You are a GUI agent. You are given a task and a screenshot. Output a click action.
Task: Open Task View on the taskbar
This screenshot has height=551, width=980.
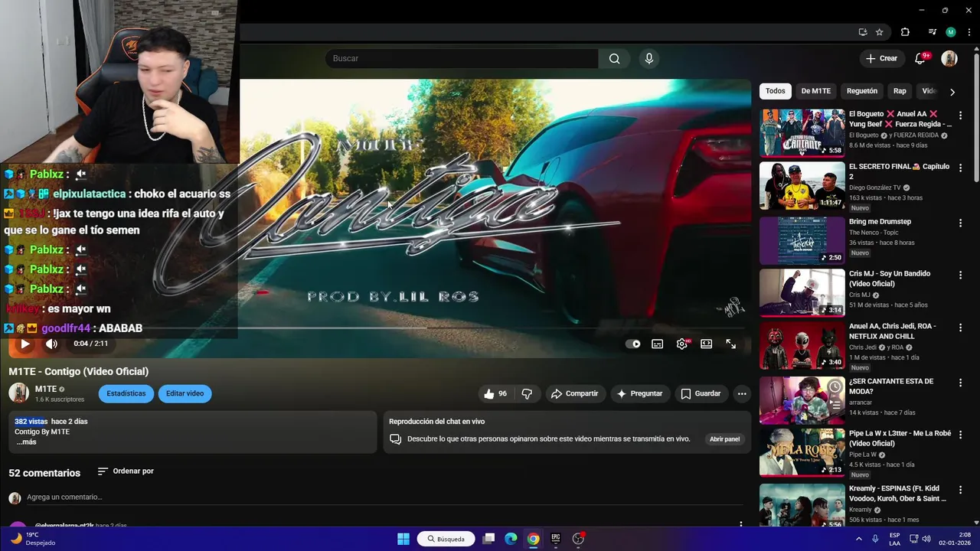tap(488, 539)
